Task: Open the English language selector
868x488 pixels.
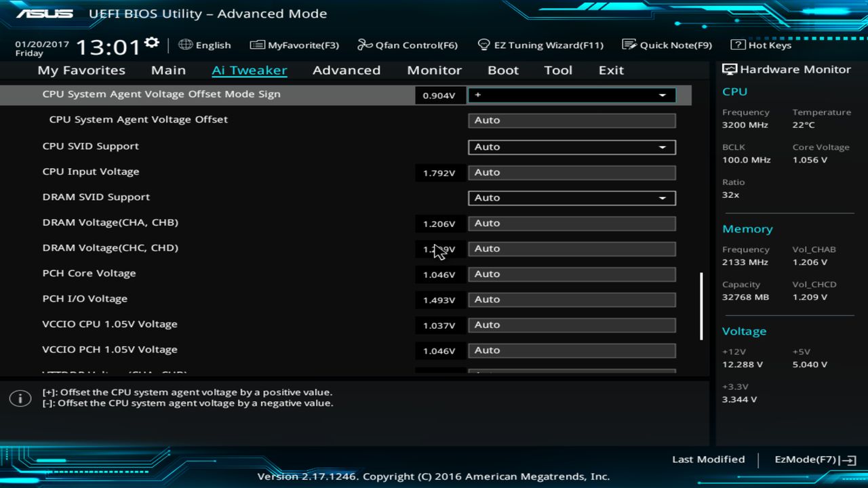Action: (x=205, y=45)
